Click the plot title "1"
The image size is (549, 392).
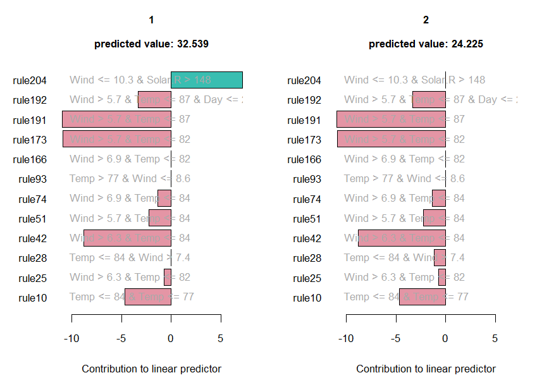coord(151,20)
